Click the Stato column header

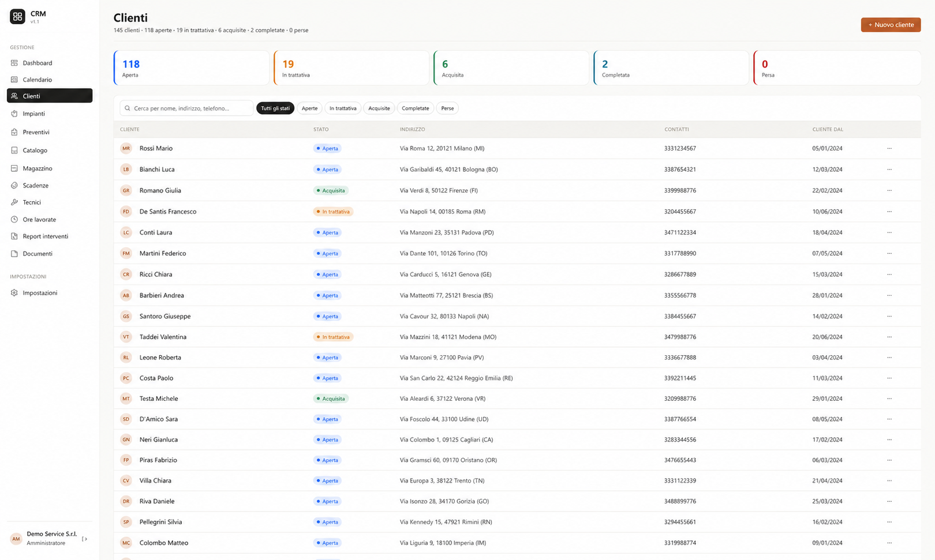tap(321, 129)
